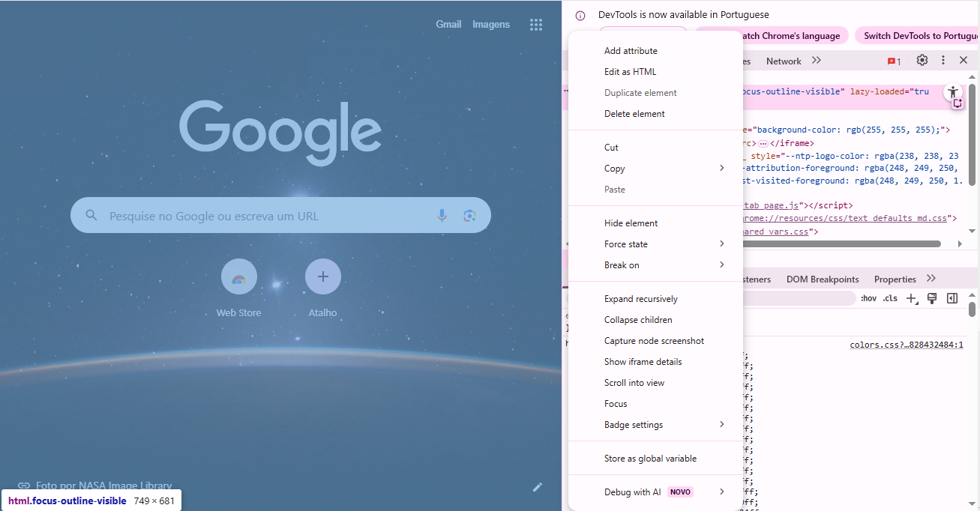
Task: Show more top DevTools tabs chevron
Action: pyautogui.click(x=817, y=61)
